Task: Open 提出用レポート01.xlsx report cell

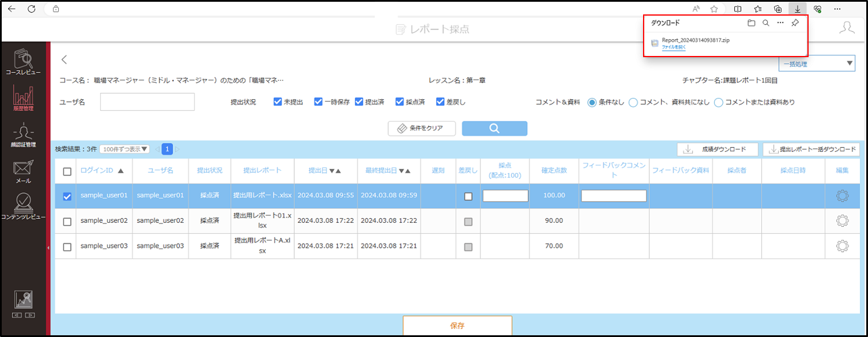Action: click(262, 220)
